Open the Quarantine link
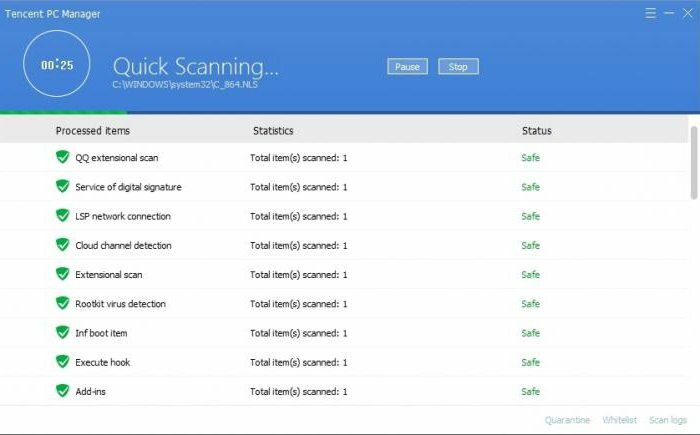The width and height of the screenshot is (700, 435). (x=567, y=420)
